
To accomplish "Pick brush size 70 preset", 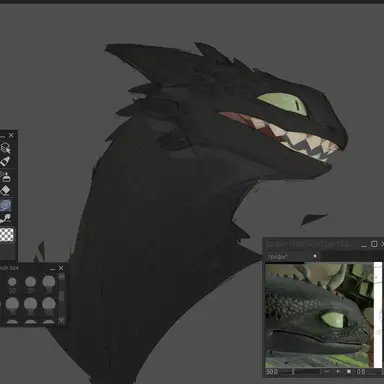I will 12,307.
